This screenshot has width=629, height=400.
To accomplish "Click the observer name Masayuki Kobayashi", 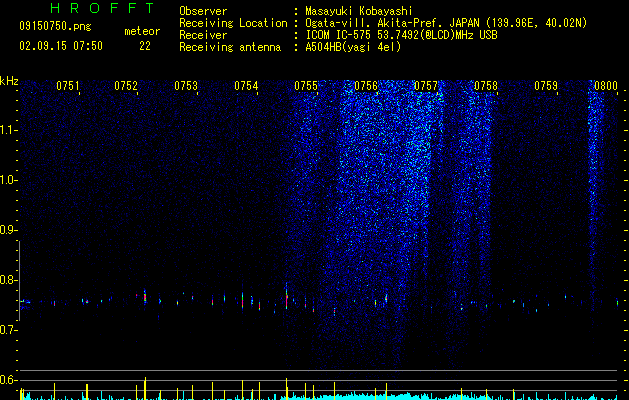I will 359,11.
